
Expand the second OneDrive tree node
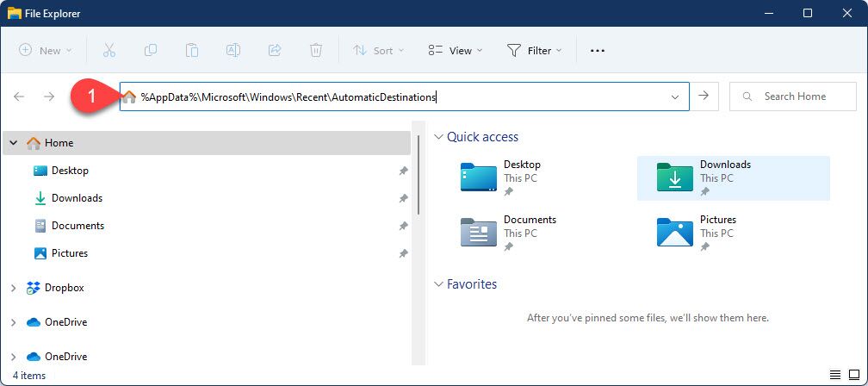coord(14,357)
